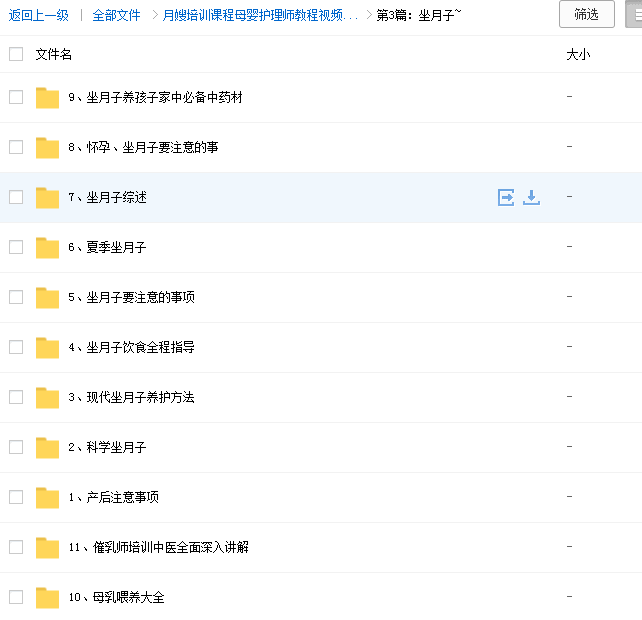Image resolution: width=642 pixels, height=620 pixels.
Task: Open the folder icon for 1、产后注意事项
Action: pos(47,498)
